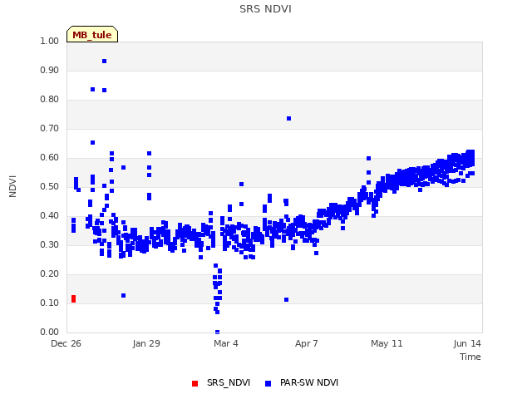
Task: Click the 0.50 y-axis tick label
Action: click(x=50, y=186)
